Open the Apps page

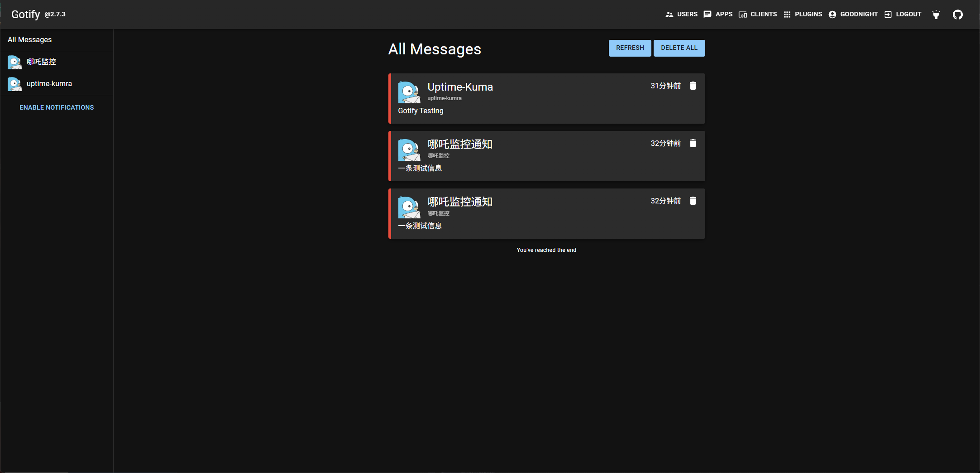tap(718, 14)
